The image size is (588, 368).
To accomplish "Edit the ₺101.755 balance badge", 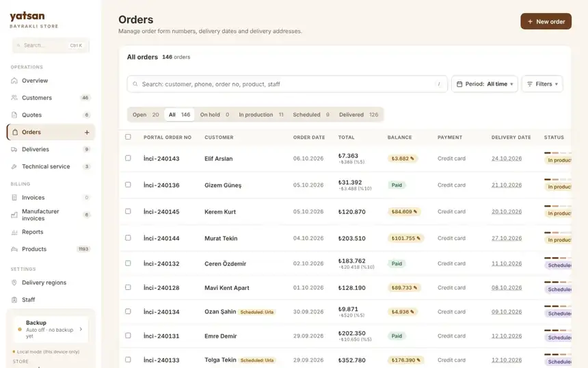I will 405,238.
